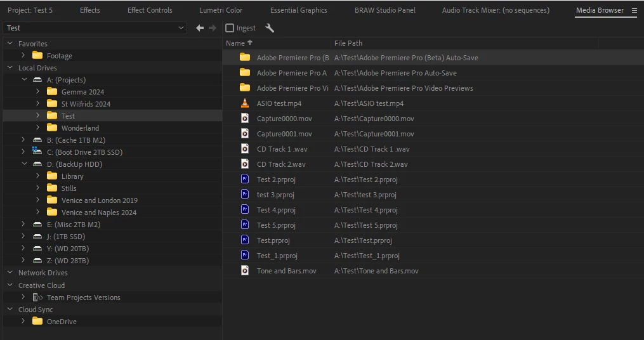Switch to the Lumetri Color tab
Image resolution: width=644 pixels, height=340 pixels.
pos(221,10)
